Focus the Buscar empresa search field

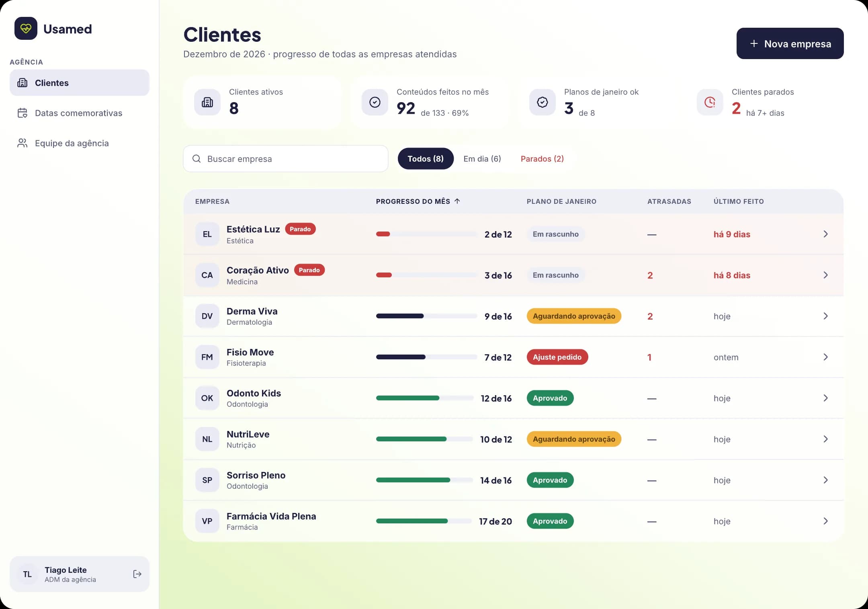[286, 159]
